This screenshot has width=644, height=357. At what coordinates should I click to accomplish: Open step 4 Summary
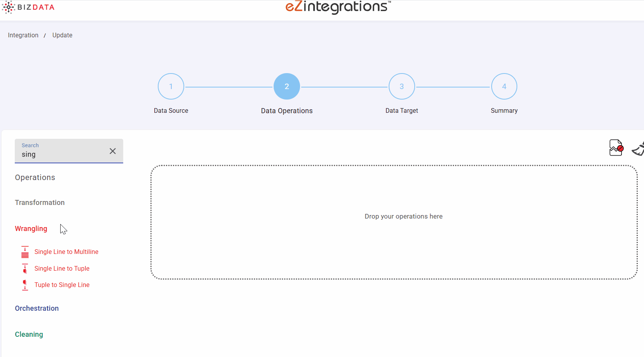504,86
